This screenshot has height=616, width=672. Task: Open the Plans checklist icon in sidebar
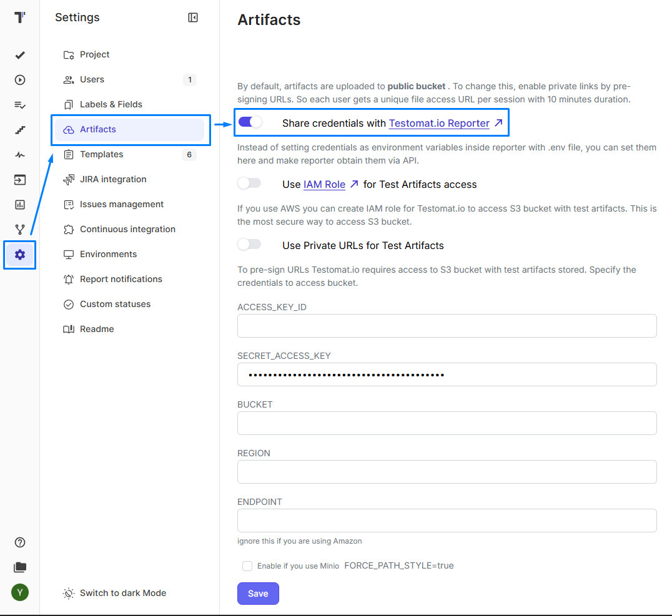click(x=20, y=105)
